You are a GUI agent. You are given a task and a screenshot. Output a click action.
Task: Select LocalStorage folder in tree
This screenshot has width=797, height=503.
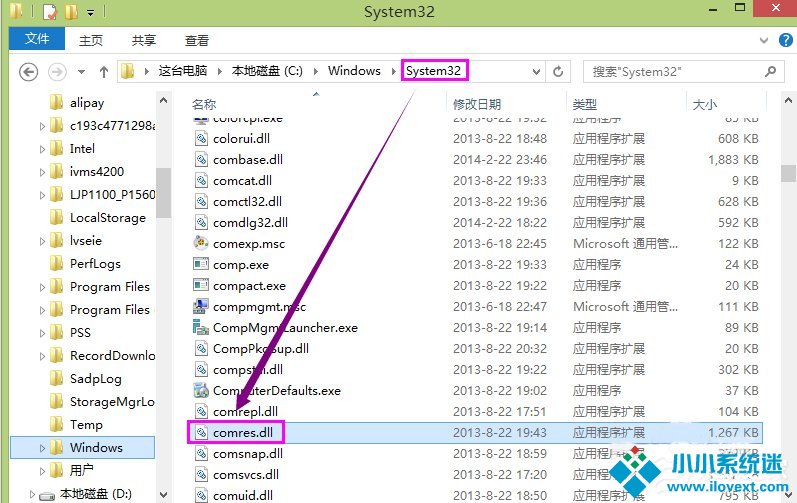(108, 217)
